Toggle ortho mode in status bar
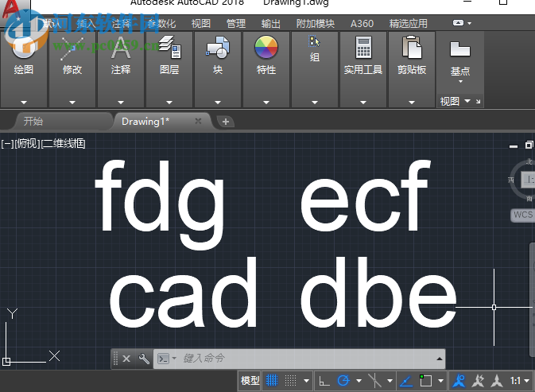This screenshot has height=392, width=535. tap(324, 380)
